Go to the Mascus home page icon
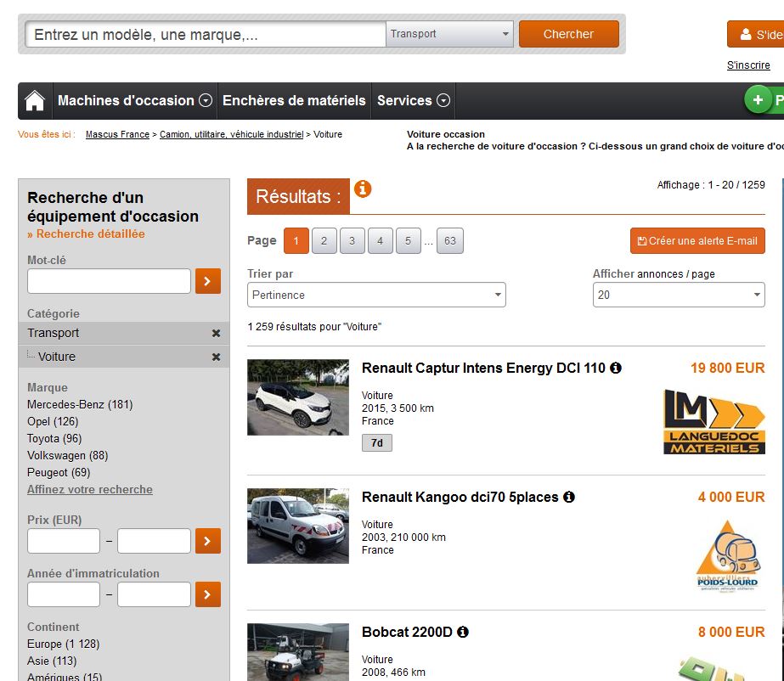 [x=35, y=101]
